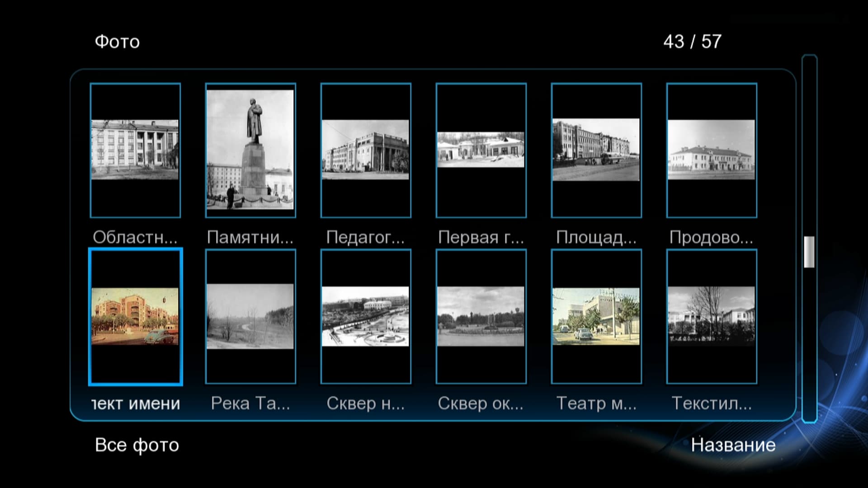Click the Все фото filter label
This screenshot has width=868, height=488.
click(137, 445)
